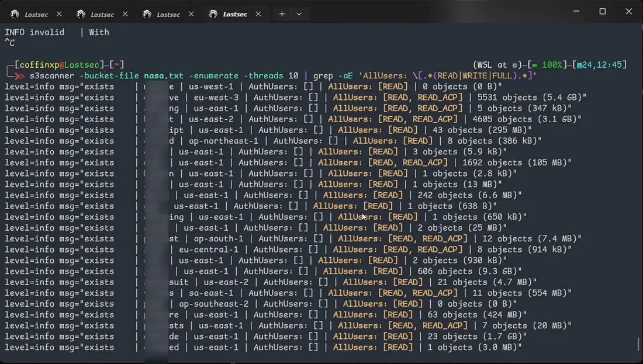This screenshot has width=643, height=364.
Task: Click '1 objects (638 B)' text
Action: point(450,206)
